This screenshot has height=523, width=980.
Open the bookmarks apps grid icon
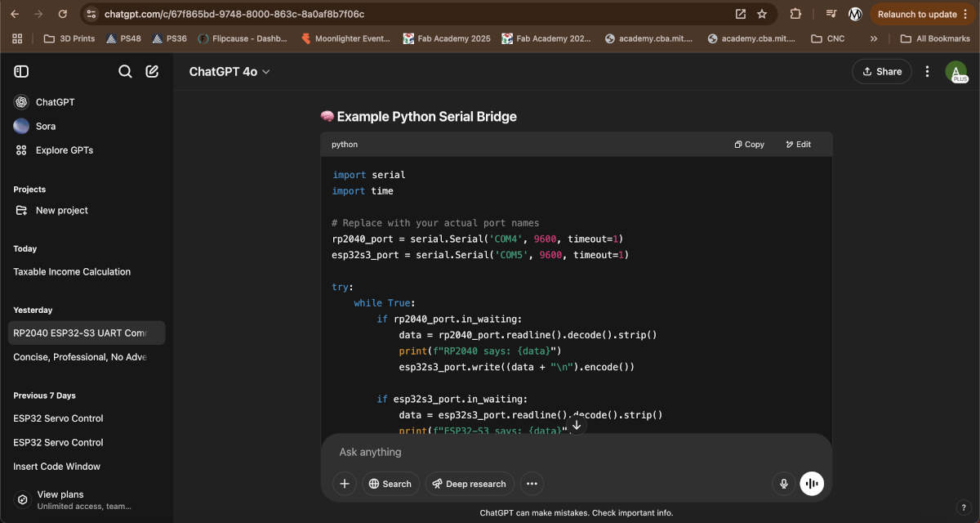pyautogui.click(x=17, y=38)
